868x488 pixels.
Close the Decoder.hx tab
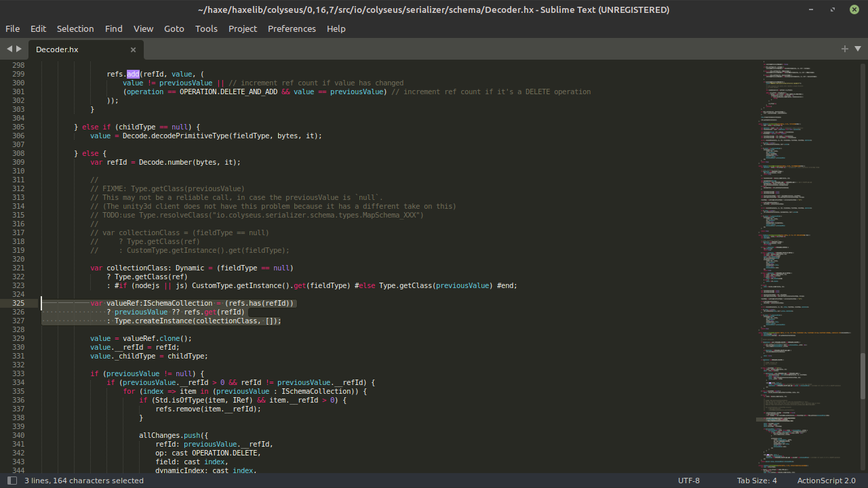click(x=133, y=49)
